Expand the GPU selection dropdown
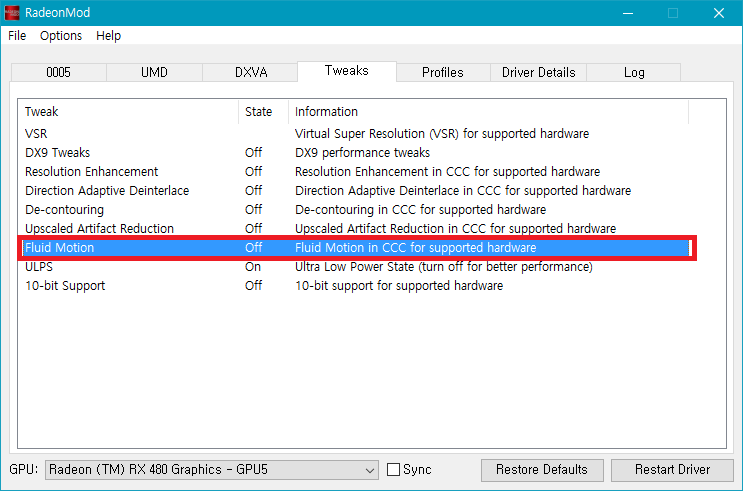 (x=368, y=470)
